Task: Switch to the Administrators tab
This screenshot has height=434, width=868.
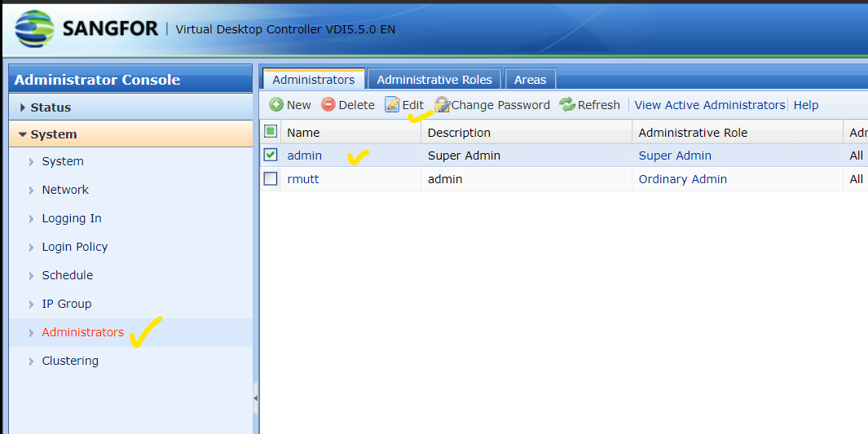Action: [x=313, y=80]
